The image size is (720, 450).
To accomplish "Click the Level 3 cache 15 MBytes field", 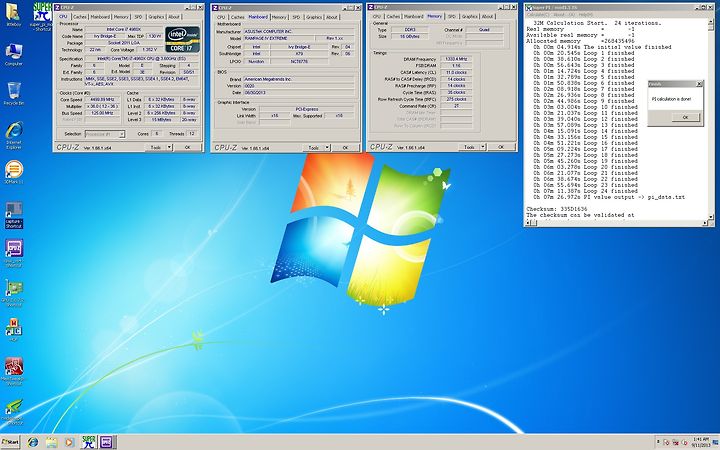I will point(161,120).
